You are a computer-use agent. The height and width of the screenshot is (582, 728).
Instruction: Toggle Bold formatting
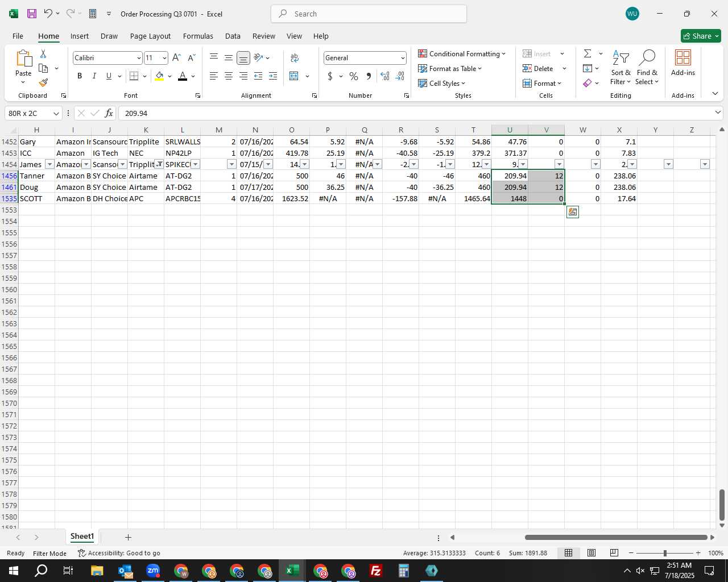pyautogui.click(x=80, y=76)
